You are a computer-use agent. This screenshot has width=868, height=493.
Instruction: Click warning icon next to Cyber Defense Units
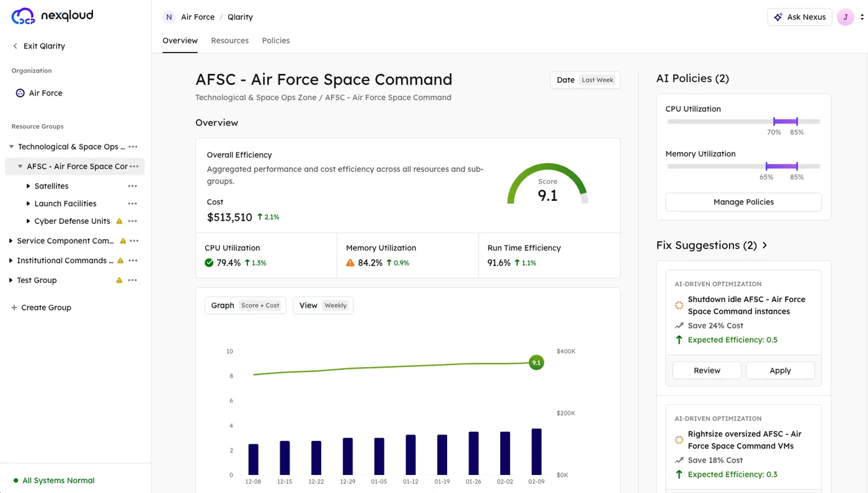120,221
